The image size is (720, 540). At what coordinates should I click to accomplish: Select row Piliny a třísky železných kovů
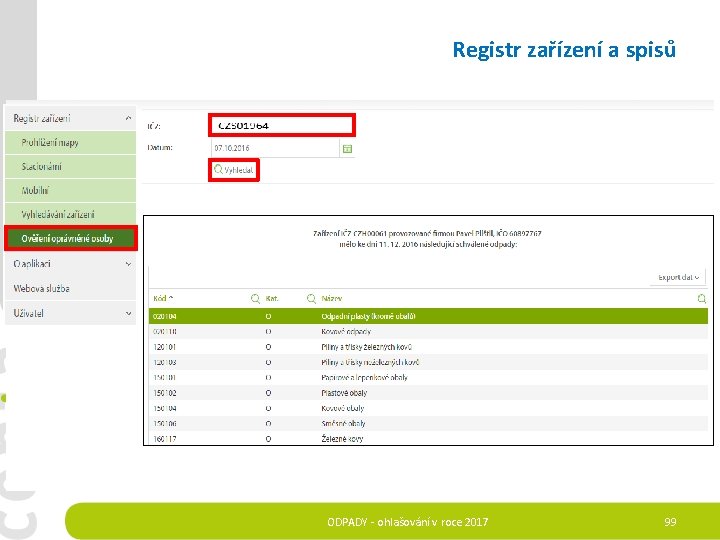[x=428, y=347]
